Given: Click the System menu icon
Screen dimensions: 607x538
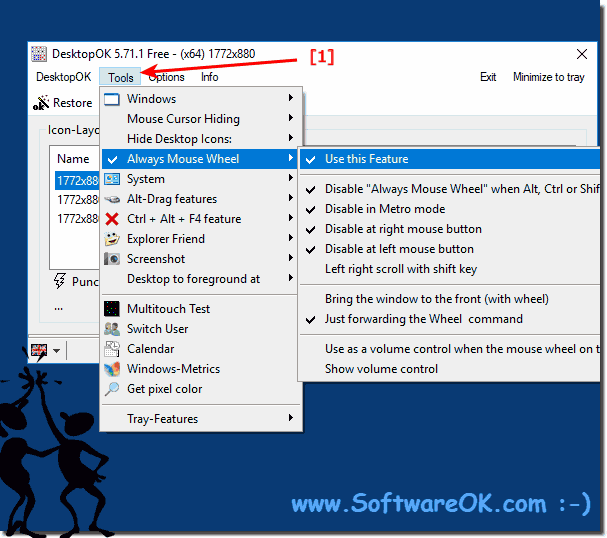Looking at the screenshot, I should tap(112, 179).
